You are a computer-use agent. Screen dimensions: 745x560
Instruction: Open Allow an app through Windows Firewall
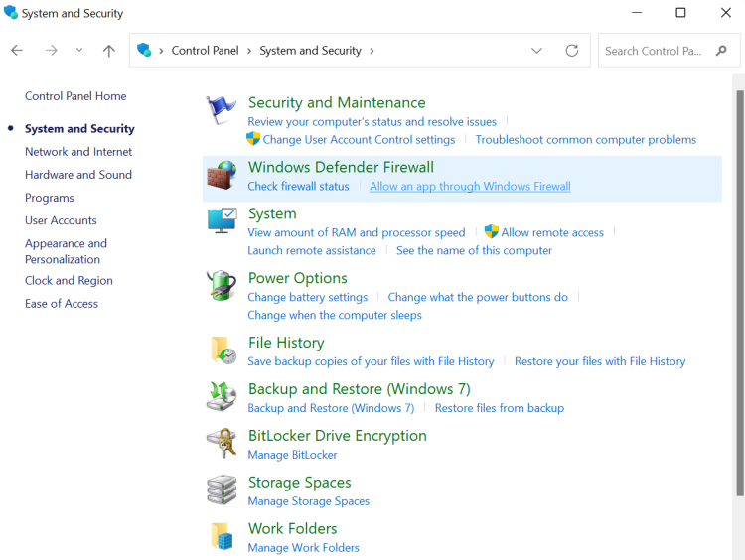point(470,187)
